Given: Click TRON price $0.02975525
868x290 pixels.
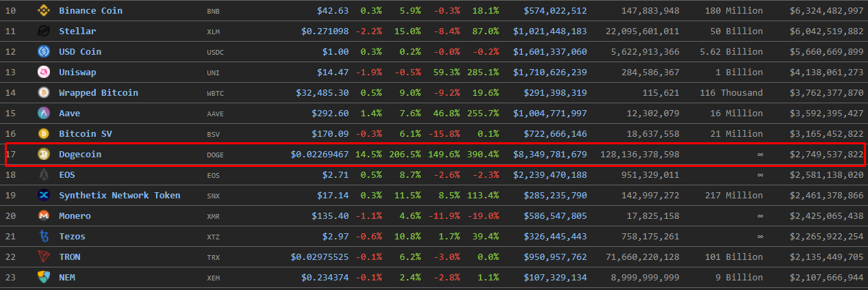Looking at the screenshot, I should pyautogui.click(x=320, y=257).
